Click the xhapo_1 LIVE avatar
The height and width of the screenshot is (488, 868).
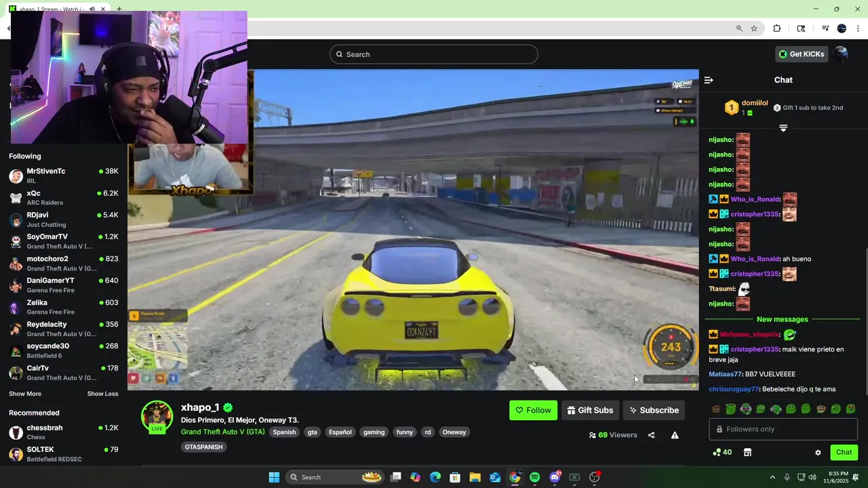[x=157, y=416]
